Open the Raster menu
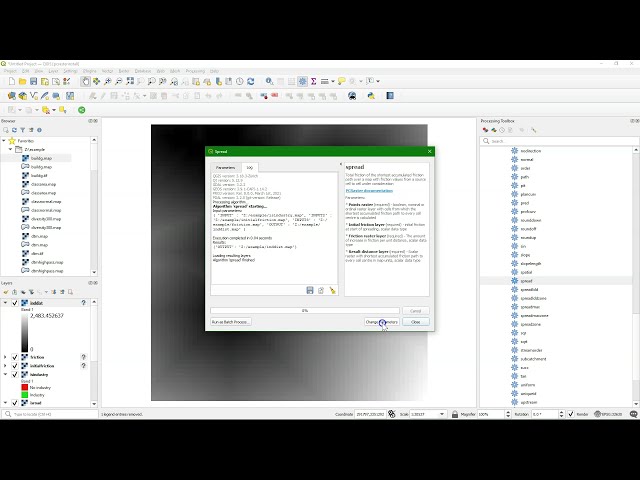 click(x=124, y=71)
